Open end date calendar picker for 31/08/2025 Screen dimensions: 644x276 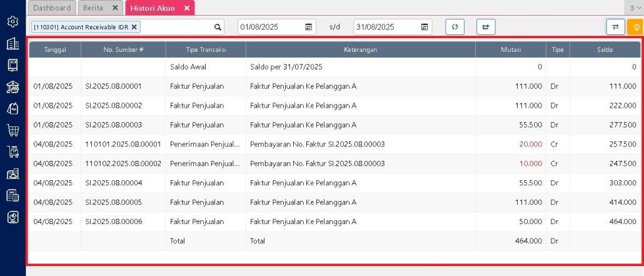pos(425,27)
